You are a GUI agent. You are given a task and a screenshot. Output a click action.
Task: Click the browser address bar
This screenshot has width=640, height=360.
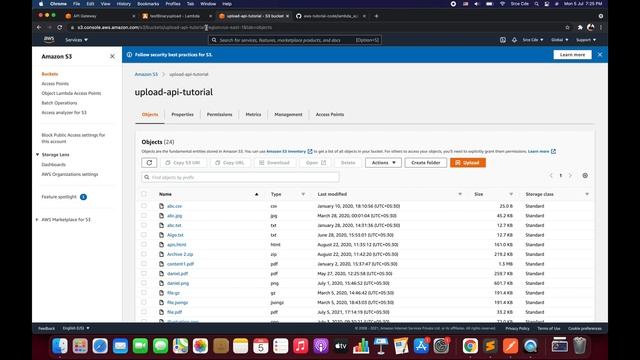point(314,27)
